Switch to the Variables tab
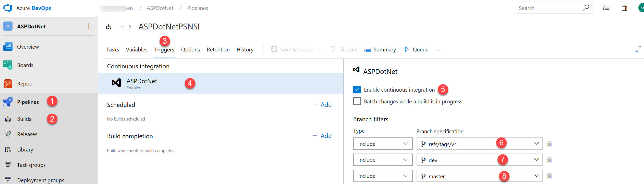 coord(137,49)
